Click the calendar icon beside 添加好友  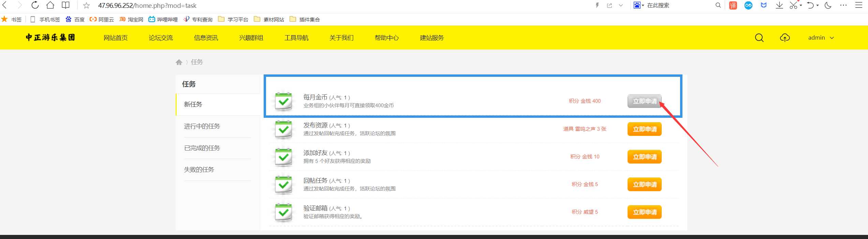click(x=283, y=157)
